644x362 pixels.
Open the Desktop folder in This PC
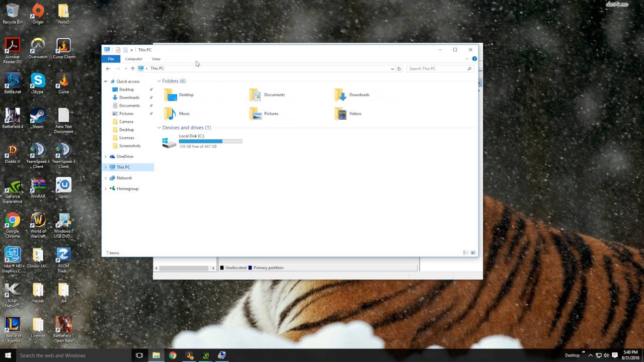pyautogui.click(x=179, y=95)
